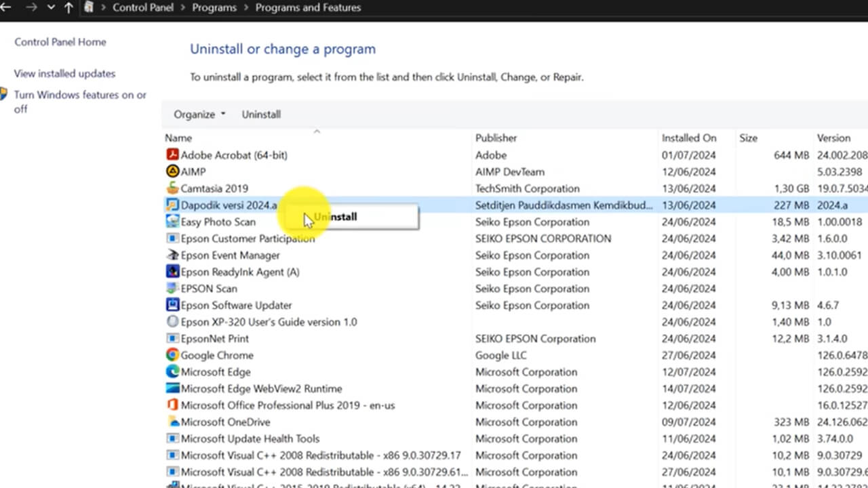Select the Google Chrome entry name
This screenshot has width=868, height=488.
tap(217, 355)
